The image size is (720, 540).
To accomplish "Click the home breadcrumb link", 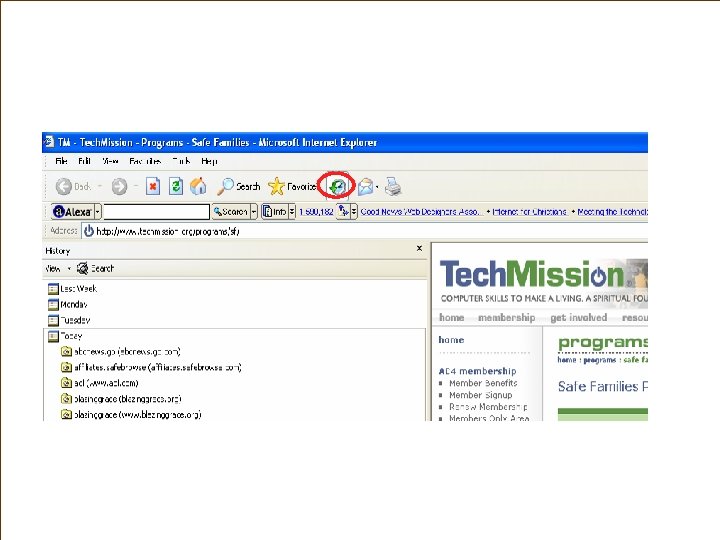I will pos(567,360).
